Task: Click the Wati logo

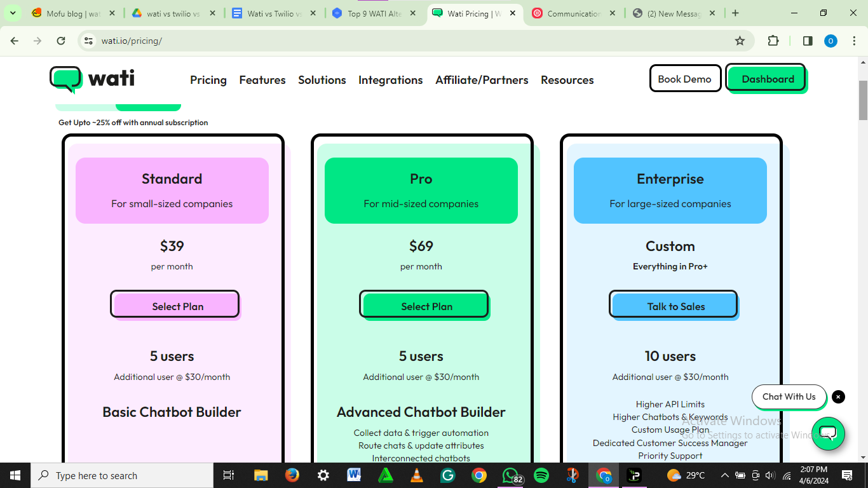Action: (92, 79)
